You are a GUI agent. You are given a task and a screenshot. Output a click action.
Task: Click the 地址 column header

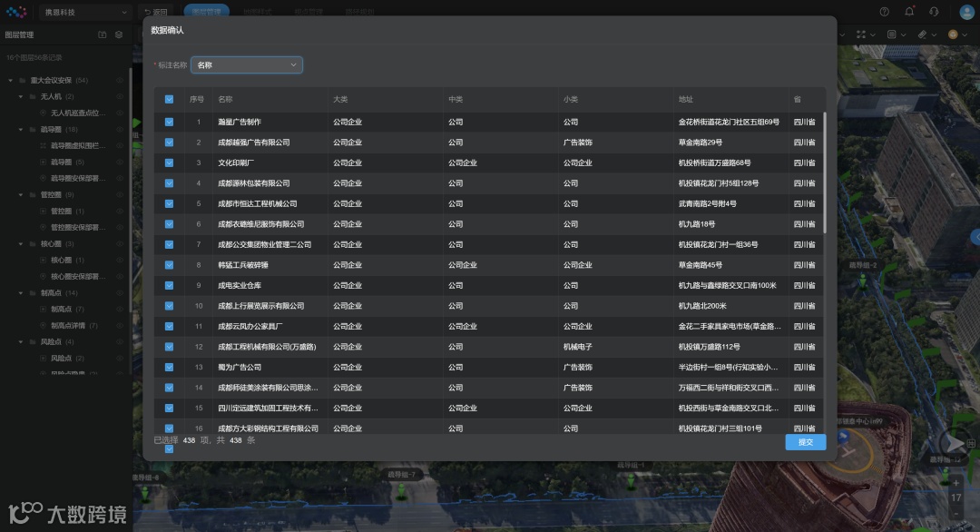tap(686, 99)
